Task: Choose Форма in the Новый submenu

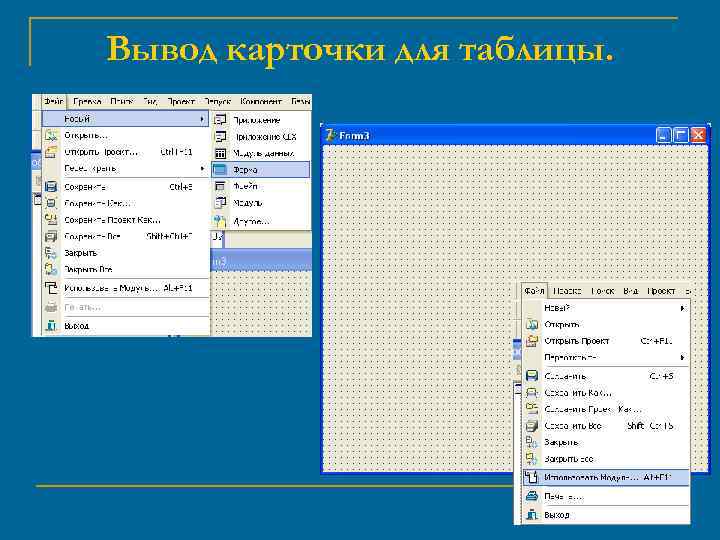Action: coord(261,170)
